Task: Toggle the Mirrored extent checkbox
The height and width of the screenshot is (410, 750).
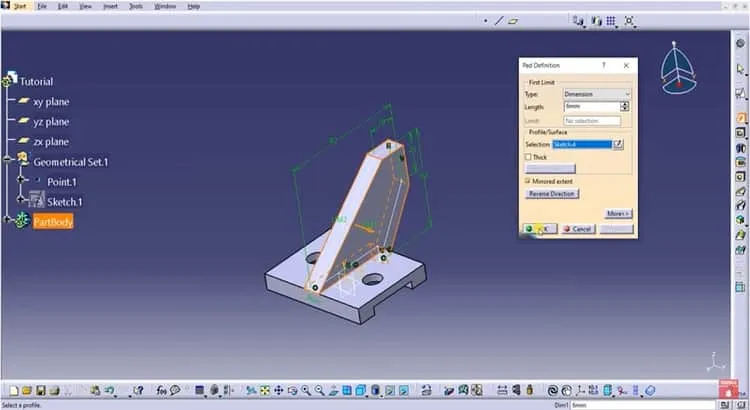Action: (528, 181)
